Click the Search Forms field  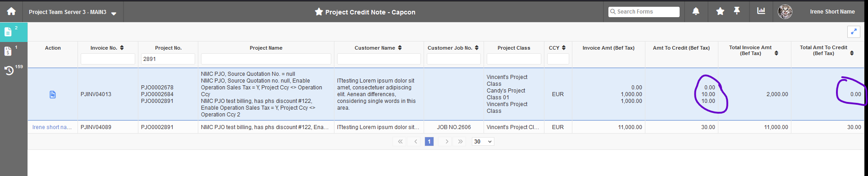(x=644, y=12)
